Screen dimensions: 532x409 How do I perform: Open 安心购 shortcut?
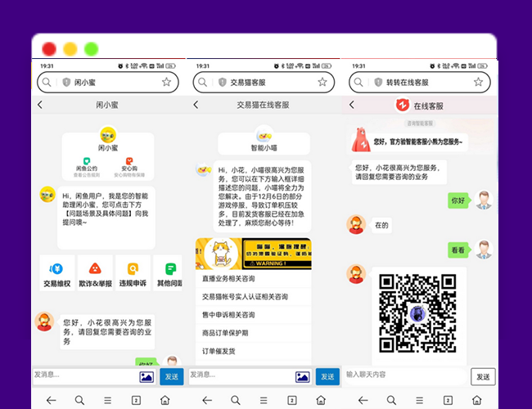(129, 167)
